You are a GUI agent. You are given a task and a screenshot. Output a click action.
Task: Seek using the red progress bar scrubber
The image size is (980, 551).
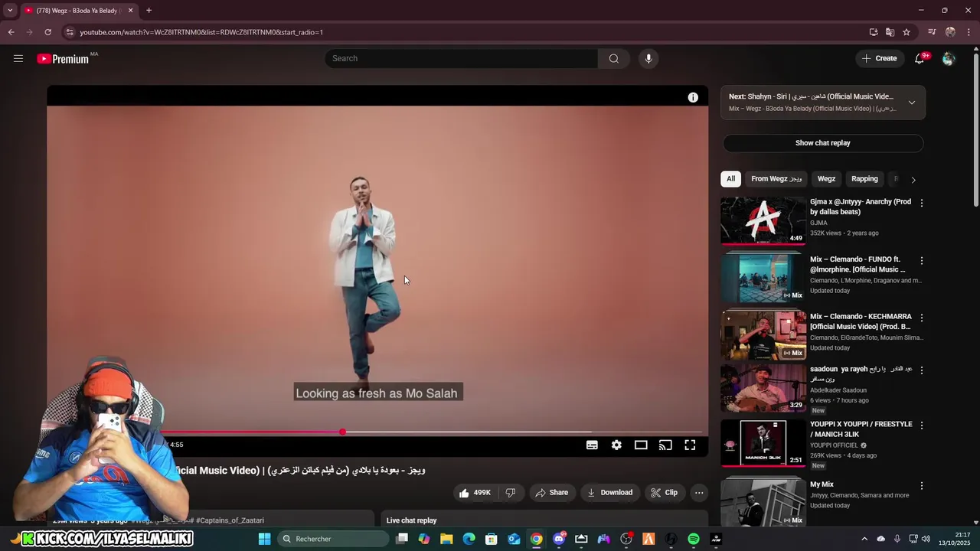point(342,432)
